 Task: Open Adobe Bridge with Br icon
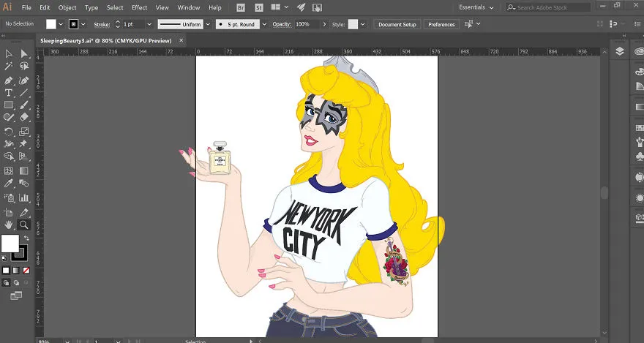pyautogui.click(x=241, y=7)
